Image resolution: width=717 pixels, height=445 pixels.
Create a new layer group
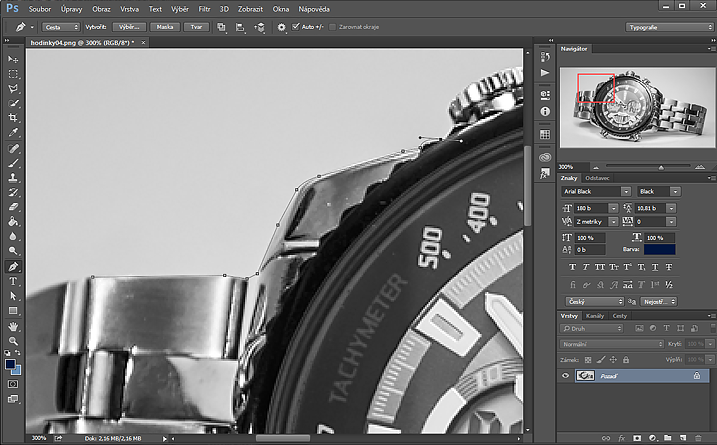(667, 438)
